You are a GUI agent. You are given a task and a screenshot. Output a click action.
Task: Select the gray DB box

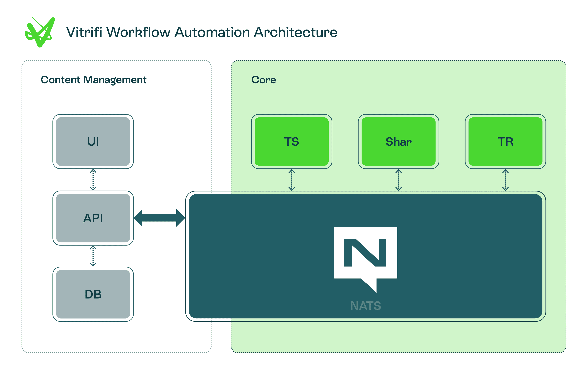click(93, 294)
